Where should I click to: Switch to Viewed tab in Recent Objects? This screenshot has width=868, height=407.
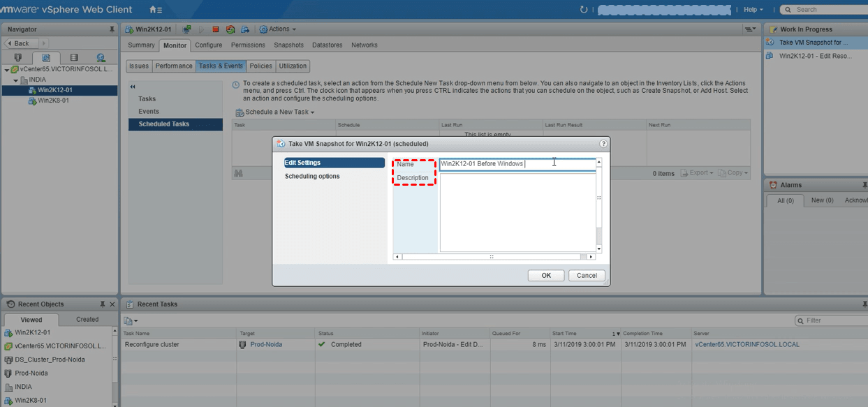(31, 319)
